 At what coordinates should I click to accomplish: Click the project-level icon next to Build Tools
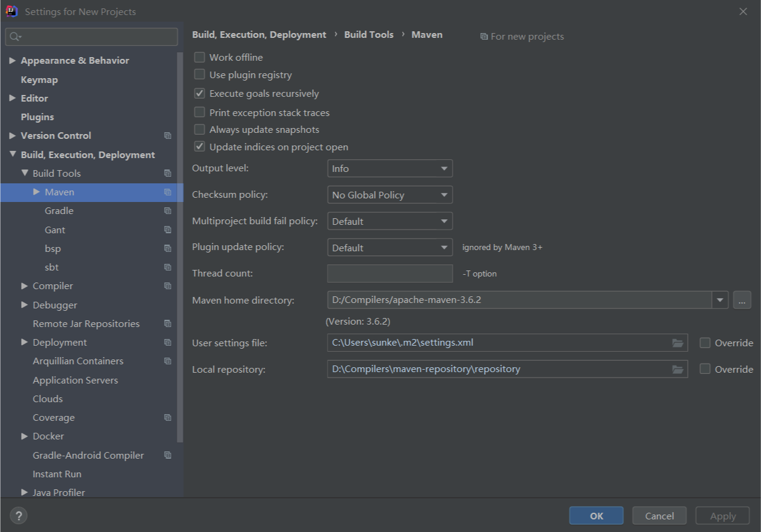(x=168, y=173)
